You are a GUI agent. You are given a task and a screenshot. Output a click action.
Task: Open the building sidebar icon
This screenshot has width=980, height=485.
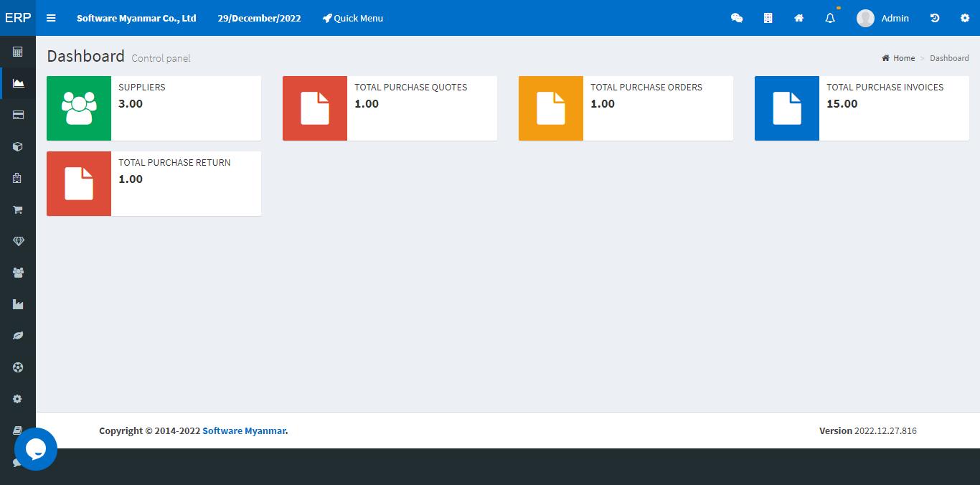18,178
